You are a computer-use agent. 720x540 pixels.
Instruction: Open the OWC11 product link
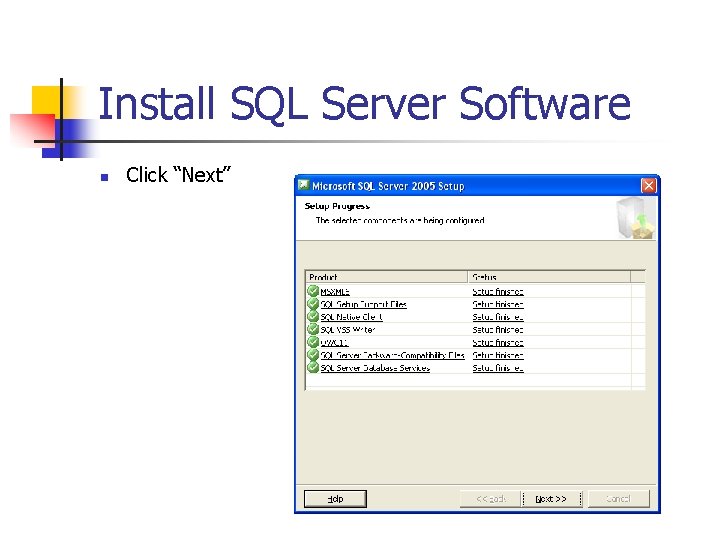tap(334, 343)
